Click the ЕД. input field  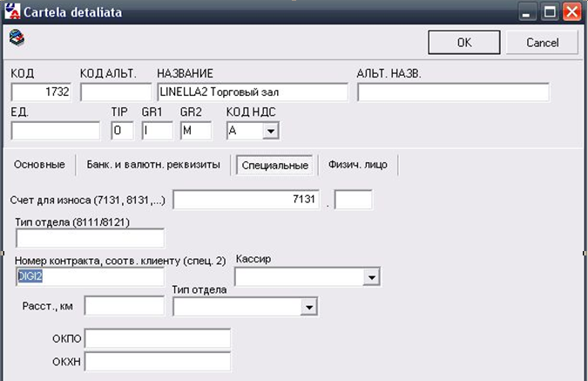[x=56, y=131]
